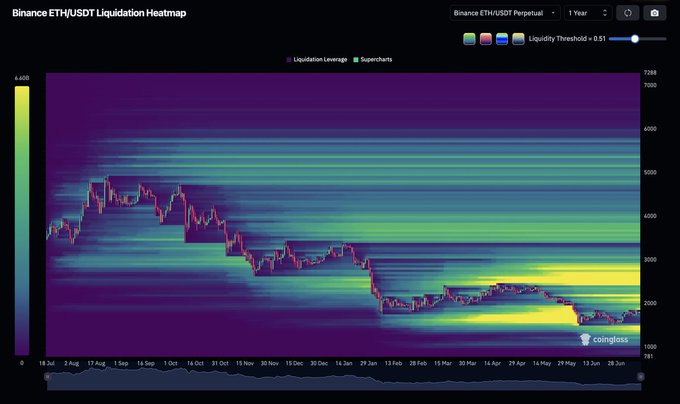Toggle the Liquidation Leverage legend series
680x404 pixels.
(317, 59)
